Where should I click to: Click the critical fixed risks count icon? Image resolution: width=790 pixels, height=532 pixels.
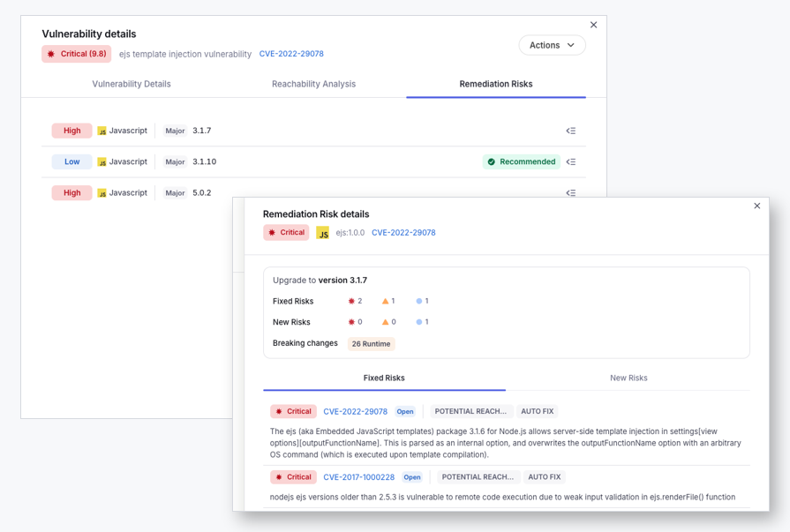point(351,301)
